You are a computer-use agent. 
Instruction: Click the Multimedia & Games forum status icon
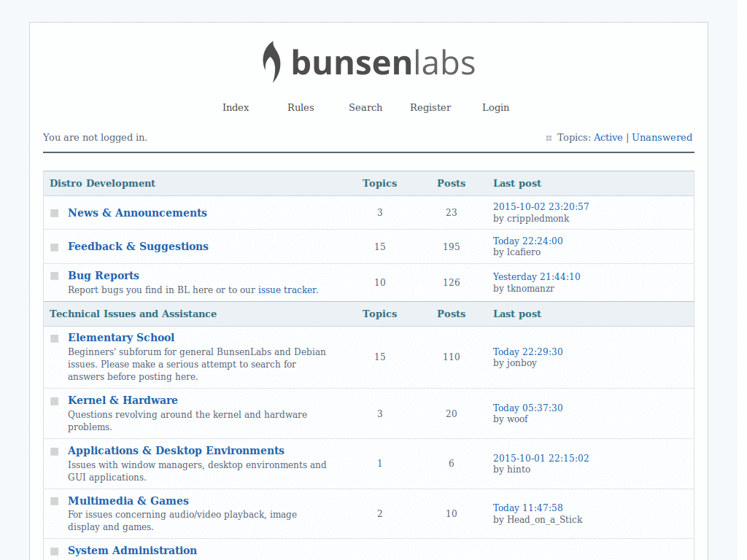pos(54,501)
